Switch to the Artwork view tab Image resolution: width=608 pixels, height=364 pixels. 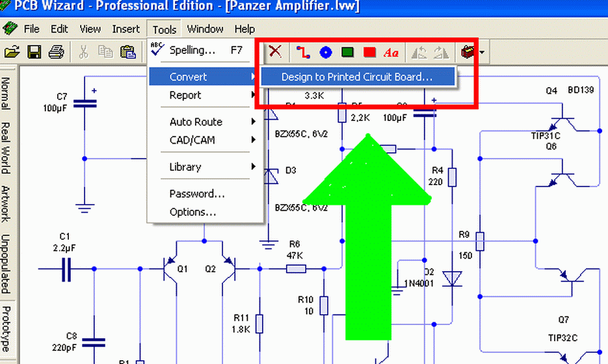click(7, 203)
